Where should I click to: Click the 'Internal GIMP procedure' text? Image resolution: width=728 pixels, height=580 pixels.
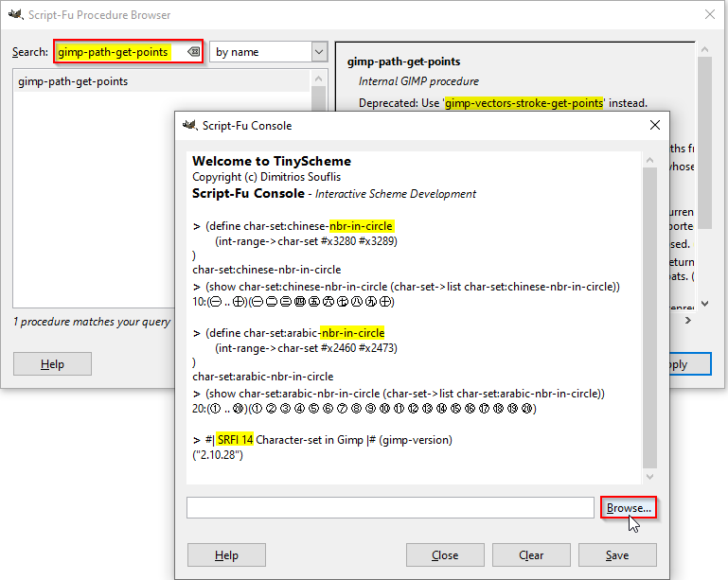click(x=418, y=81)
